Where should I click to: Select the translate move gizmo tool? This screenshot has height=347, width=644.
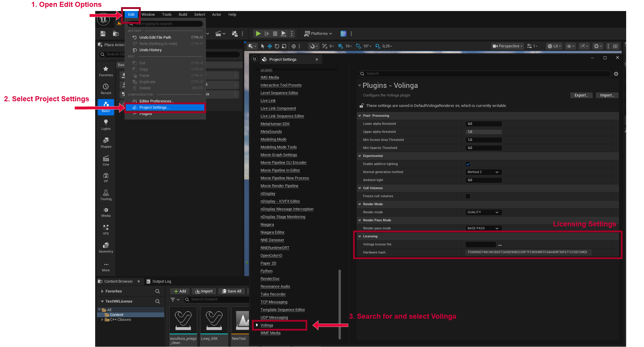(x=269, y=46)
